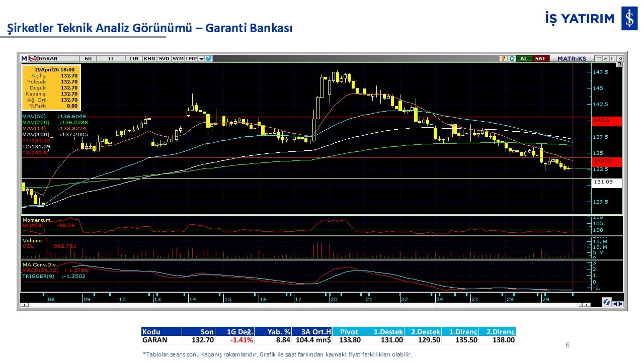Click the small square icon below window controls
644x362 pixels.
click(x=619, y=64)
